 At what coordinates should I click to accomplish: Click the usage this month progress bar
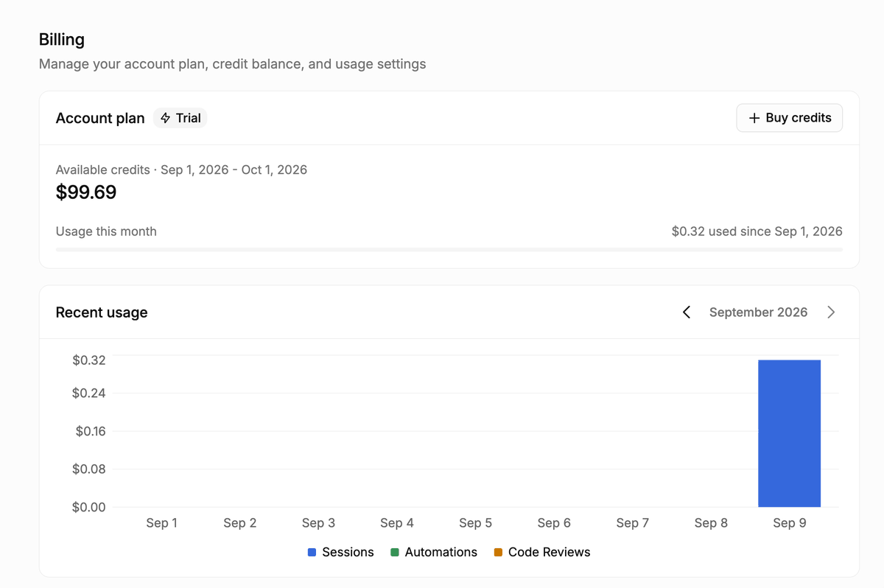point(449,250)
